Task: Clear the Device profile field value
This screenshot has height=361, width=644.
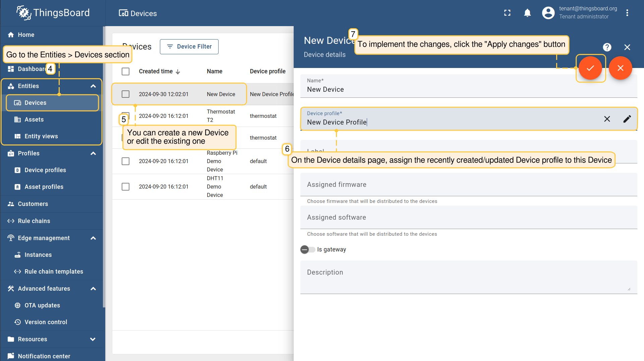Action: [607, 119]
